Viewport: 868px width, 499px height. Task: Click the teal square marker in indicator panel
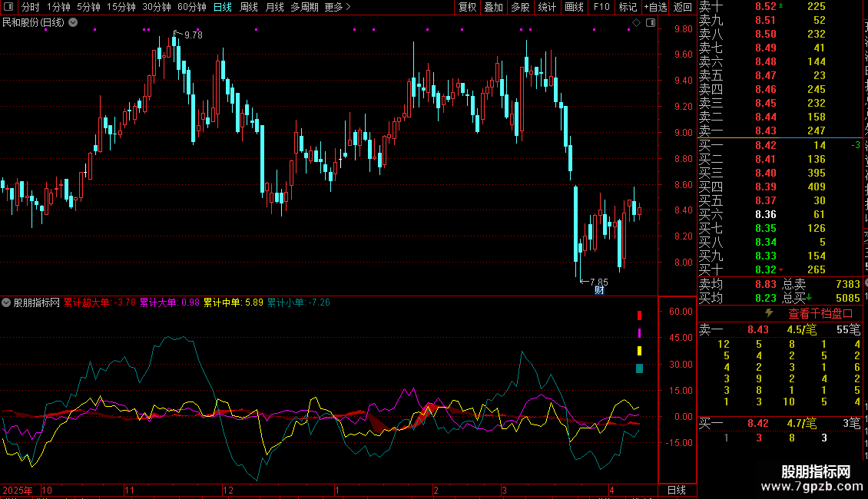tap(639, 369)
